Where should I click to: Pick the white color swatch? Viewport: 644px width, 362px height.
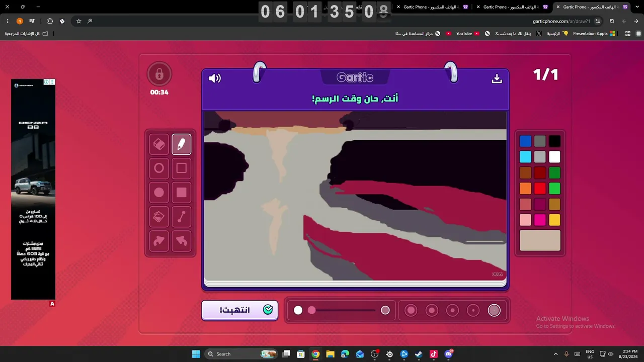pos(554,157)
